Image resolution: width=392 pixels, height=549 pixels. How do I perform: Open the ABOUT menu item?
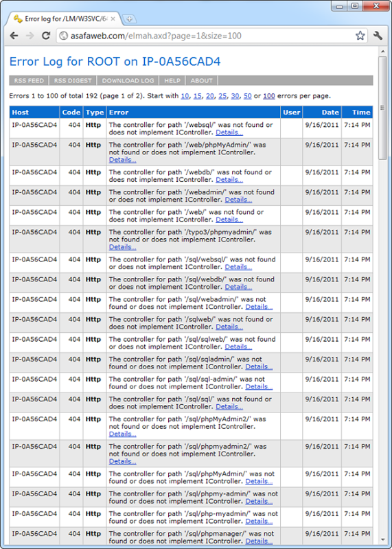click(x=201, y=80)
